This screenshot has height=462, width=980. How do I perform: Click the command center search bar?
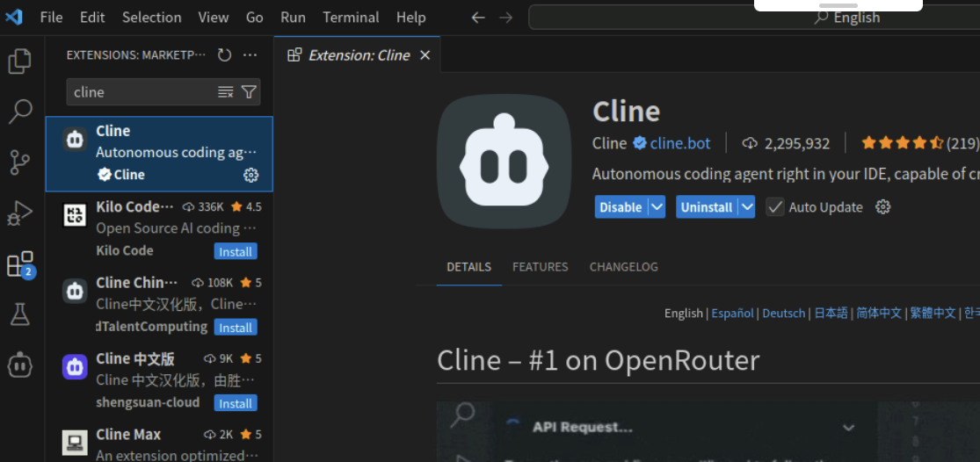pos(754,17)
